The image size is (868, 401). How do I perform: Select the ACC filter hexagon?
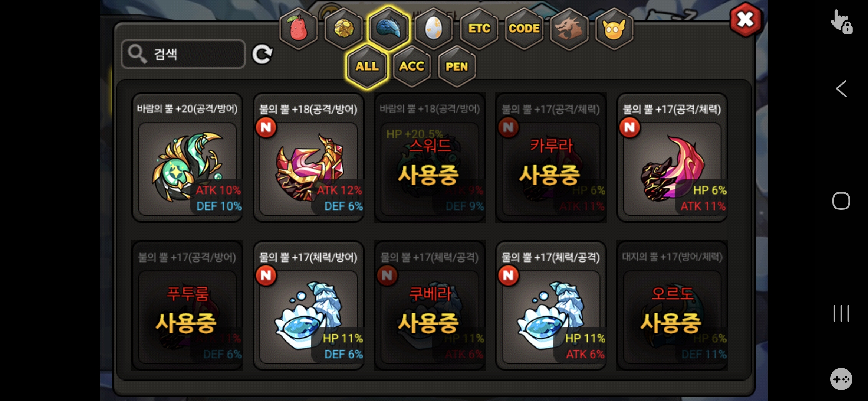412,66
